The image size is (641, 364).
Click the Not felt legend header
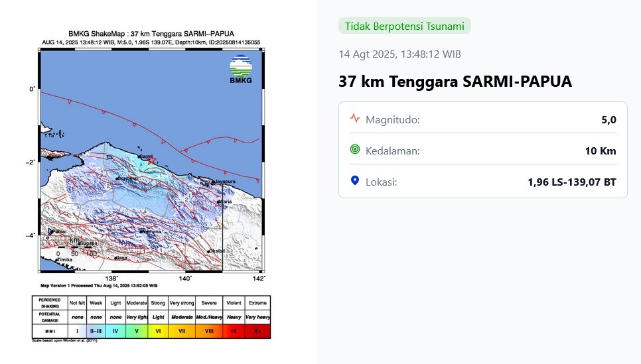click(77, 303)
